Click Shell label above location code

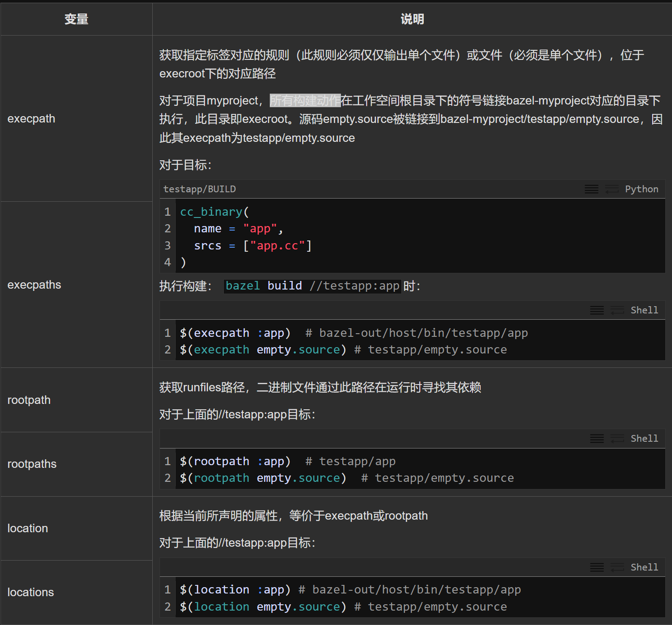click(644, 567)
